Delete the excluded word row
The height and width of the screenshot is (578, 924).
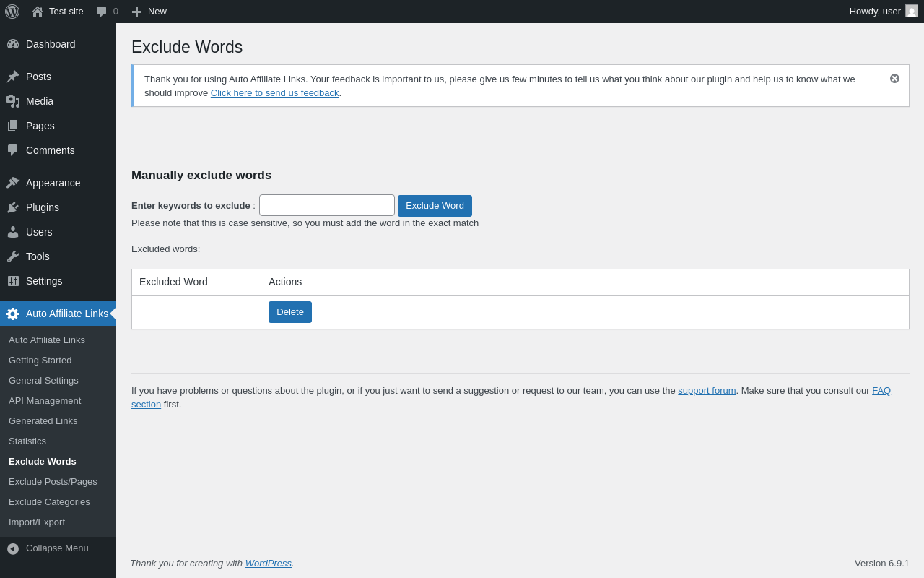[x=290, y=312]
